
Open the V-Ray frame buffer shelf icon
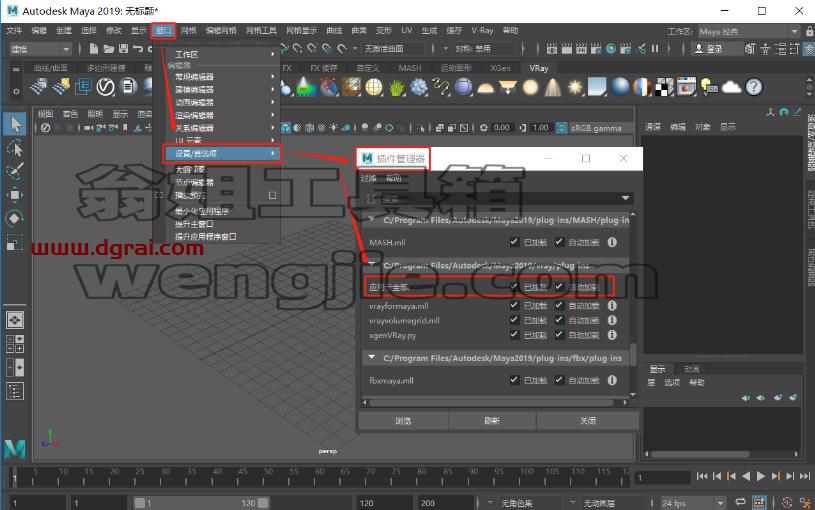tap(686, 87)
